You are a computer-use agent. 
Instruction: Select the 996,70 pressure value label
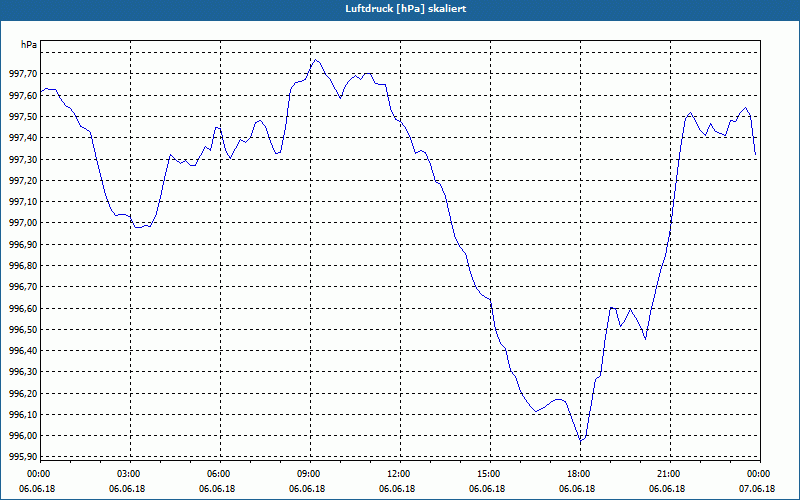23,287
